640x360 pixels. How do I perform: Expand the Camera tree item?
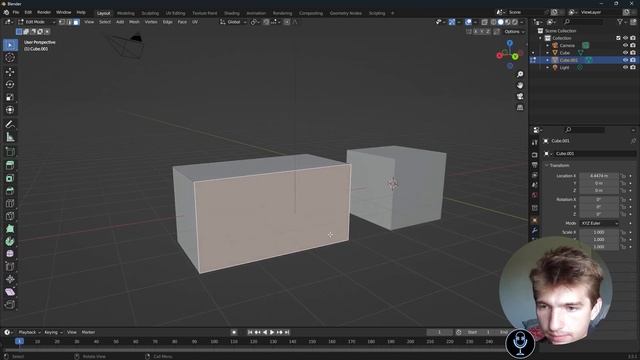(x=548, y=45)
